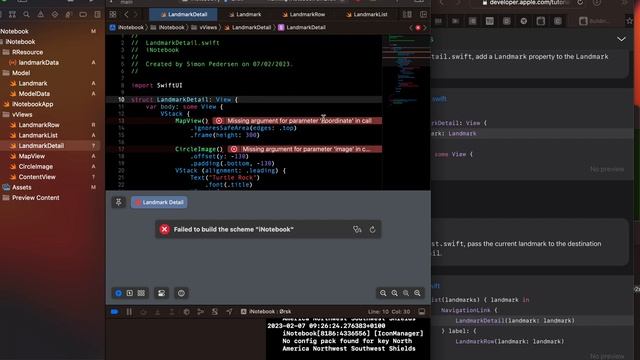Zoom the preview to 100 percent
The image size is (640, 360).
point(394,293)
